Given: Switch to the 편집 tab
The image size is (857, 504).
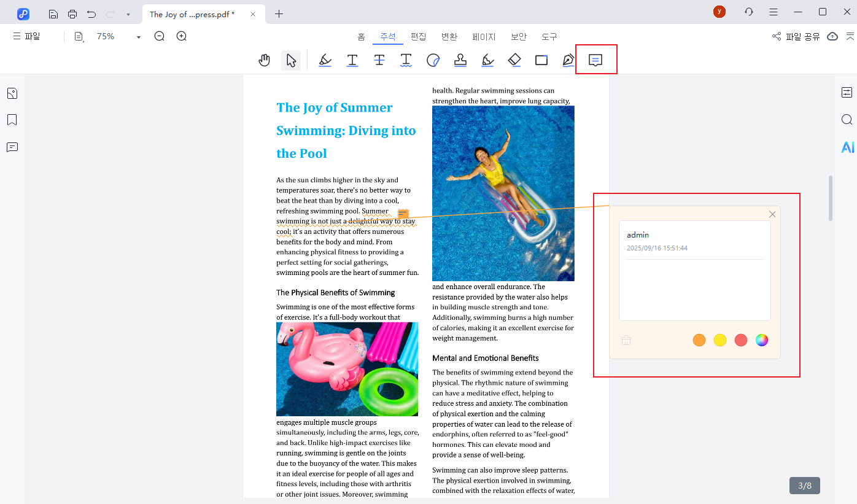Looking at the screenshot, I should tap(419, 37).
